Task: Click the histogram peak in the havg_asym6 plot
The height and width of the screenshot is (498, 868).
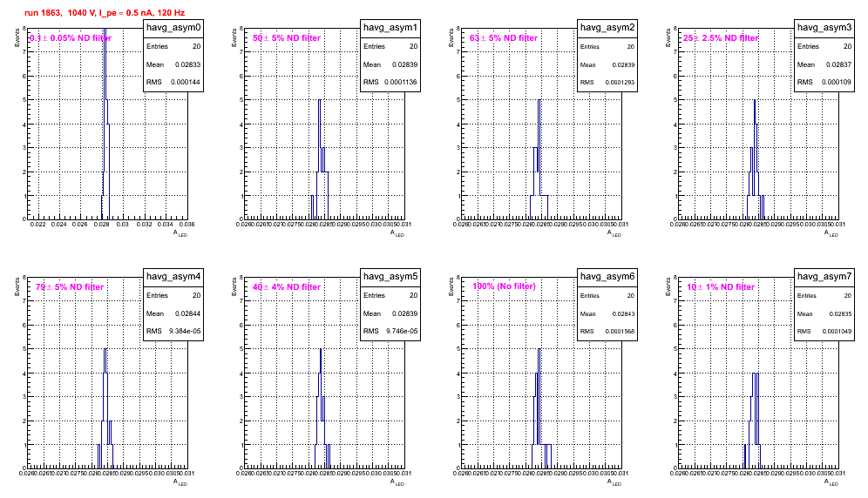Action: tap(539, 349)
